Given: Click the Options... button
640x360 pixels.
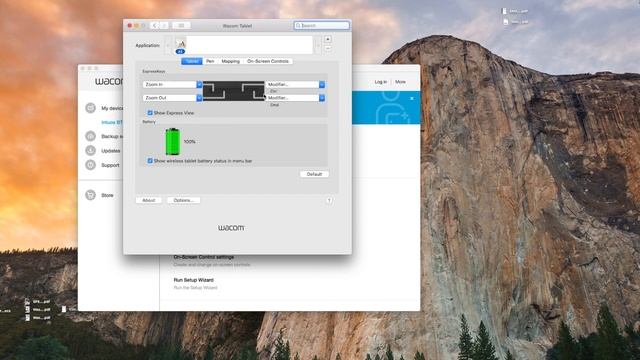Looking at the screenshot, I should tap(183, 200).
